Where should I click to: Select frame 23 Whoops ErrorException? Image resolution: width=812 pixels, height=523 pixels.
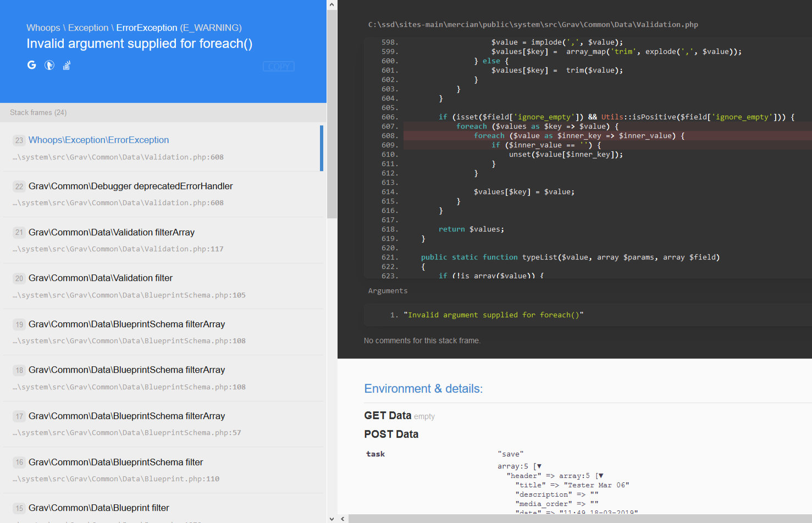[163, 148]
